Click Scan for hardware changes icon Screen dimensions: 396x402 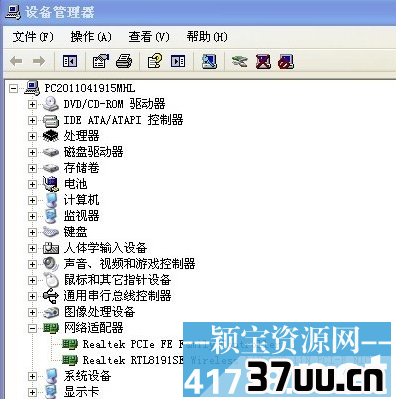210,61
